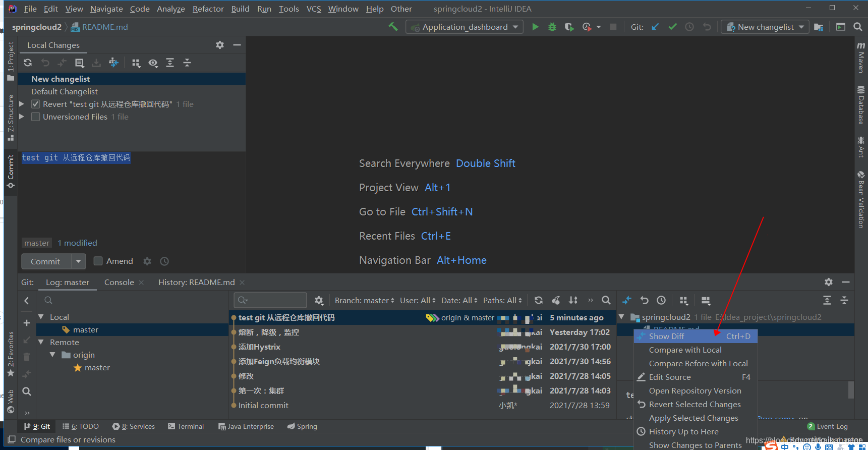
Task: Open the Event Log
Action: point(827,426)
